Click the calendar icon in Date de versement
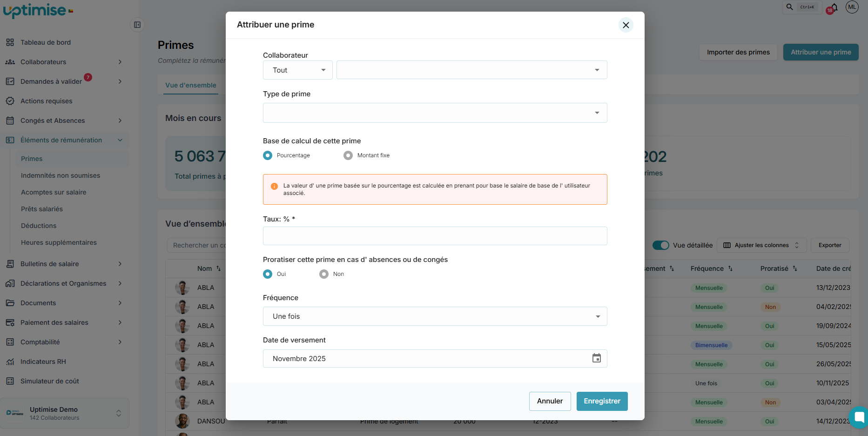868x436 pixels. point(596,358)
